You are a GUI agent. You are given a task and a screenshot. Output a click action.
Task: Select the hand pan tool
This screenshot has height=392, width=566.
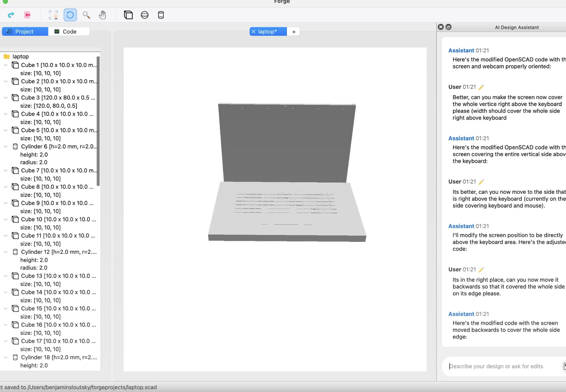point(102,15)
